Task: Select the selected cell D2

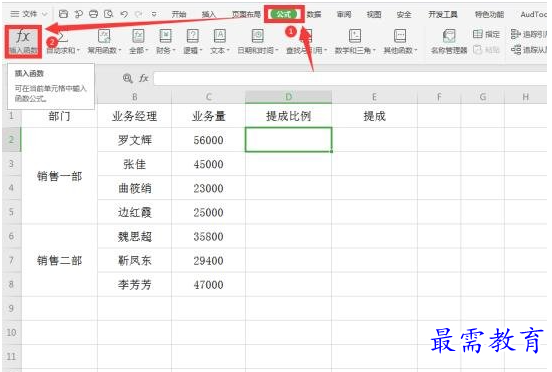Action: click(288, 140)
